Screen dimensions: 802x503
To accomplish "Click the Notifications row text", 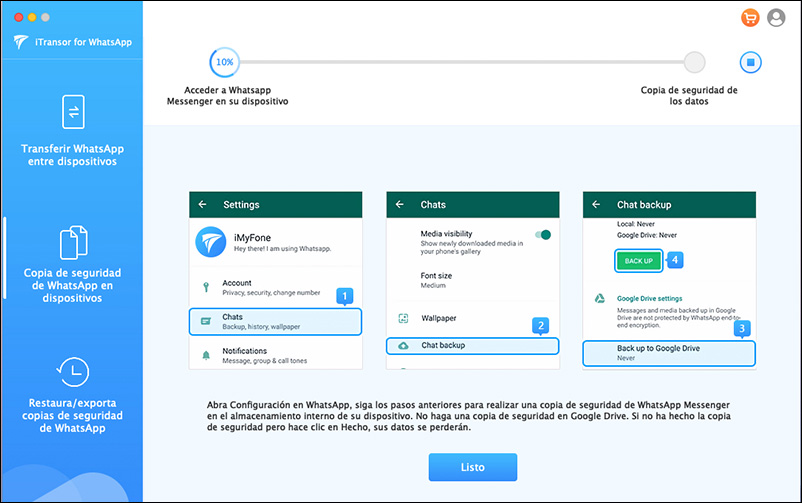I will point(264,356).
